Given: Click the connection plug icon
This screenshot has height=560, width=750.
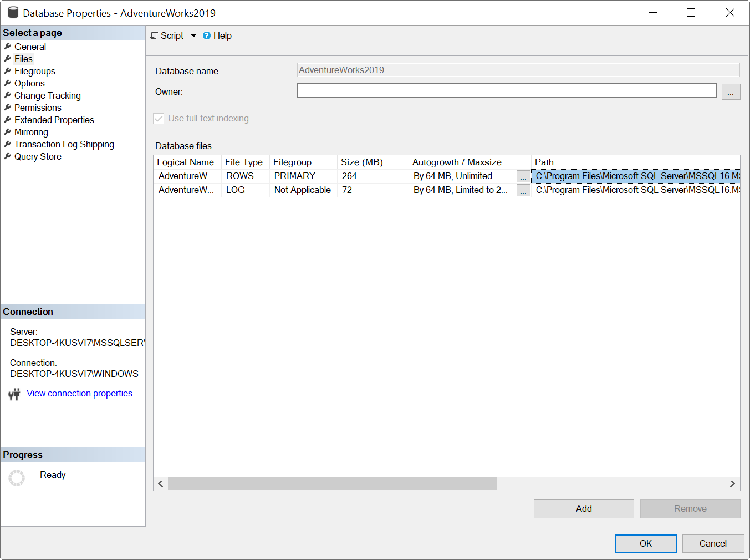Looking at the screenshot, I should pyautogui.click(x=14, y=394).
